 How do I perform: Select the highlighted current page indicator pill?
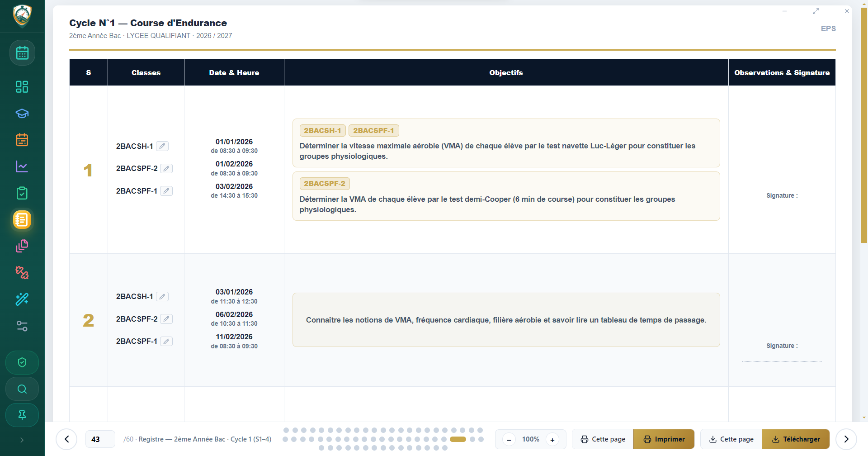pyautogui.click(x=458, y=439)
